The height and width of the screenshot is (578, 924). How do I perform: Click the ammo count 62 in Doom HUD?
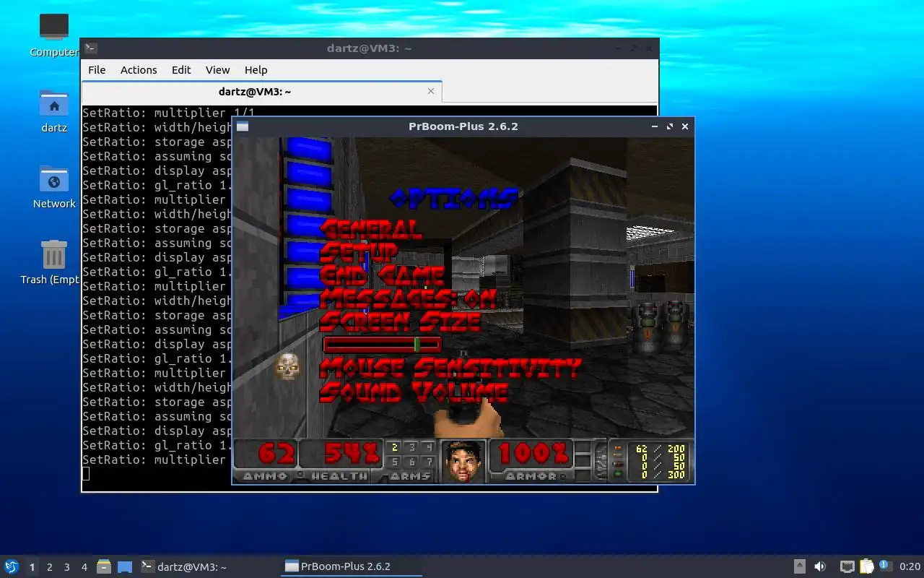click(276, 453)
